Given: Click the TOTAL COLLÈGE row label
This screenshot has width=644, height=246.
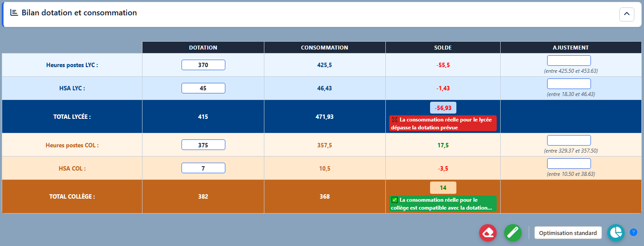Looking at the screenshot, I should (x=72, y=196).
